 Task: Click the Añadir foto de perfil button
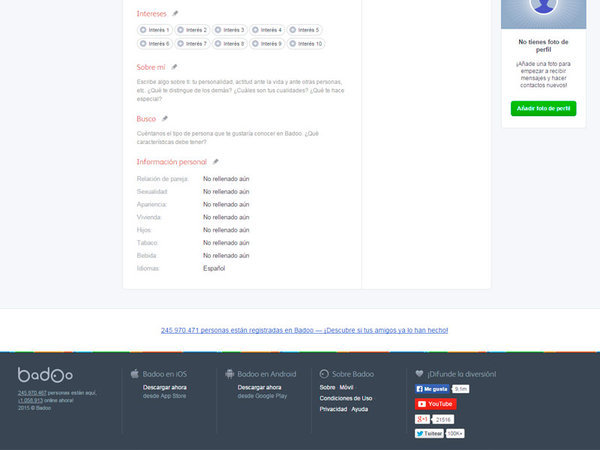[543, 108]
